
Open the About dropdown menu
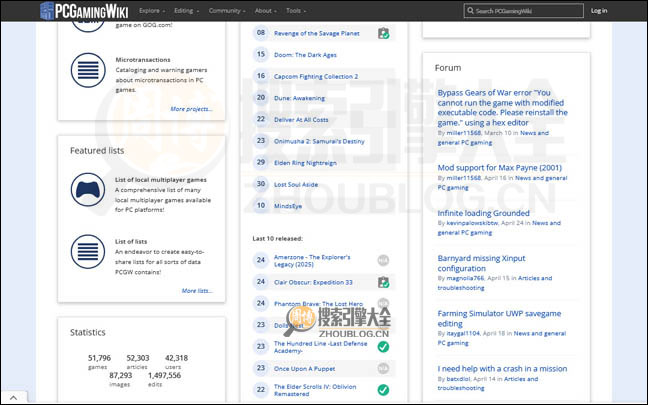pos(266,11)
